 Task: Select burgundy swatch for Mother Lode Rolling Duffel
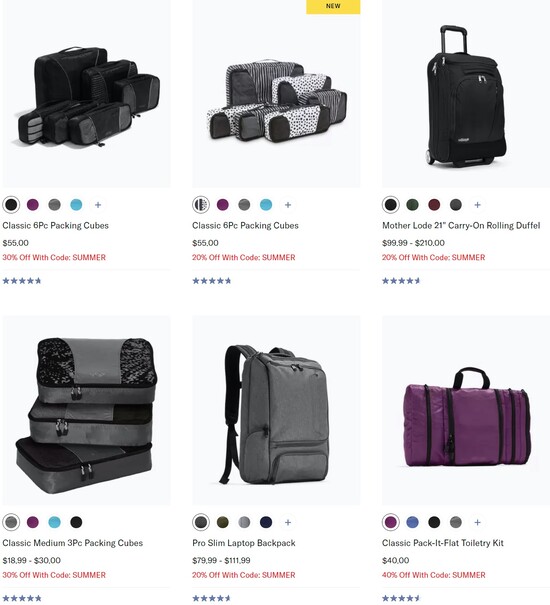pos(434,205)
